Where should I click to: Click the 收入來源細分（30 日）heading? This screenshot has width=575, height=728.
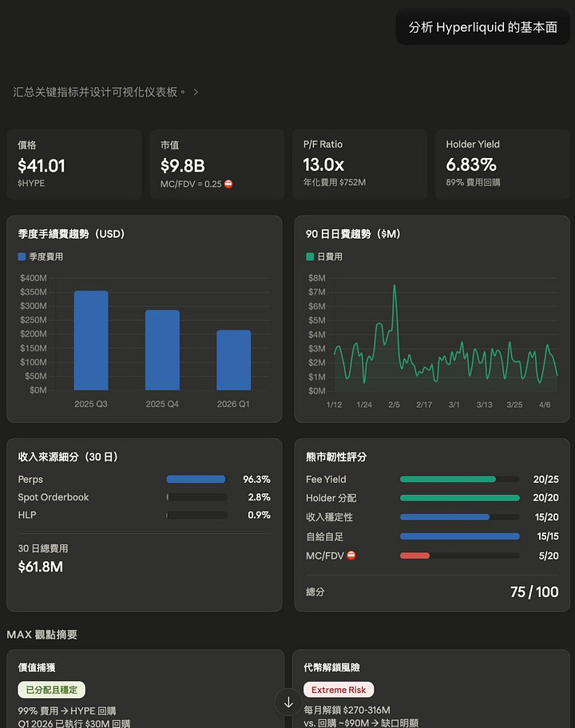coord(68,457)
